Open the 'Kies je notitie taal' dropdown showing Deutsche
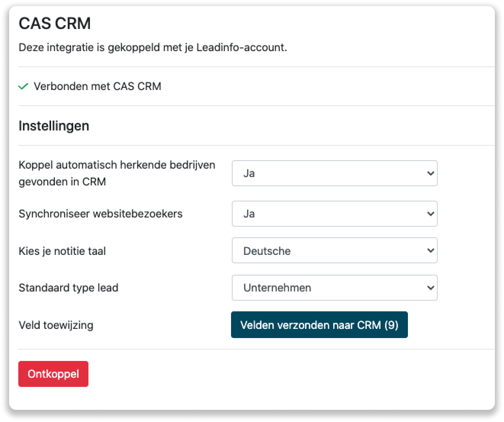 point(334,250)
